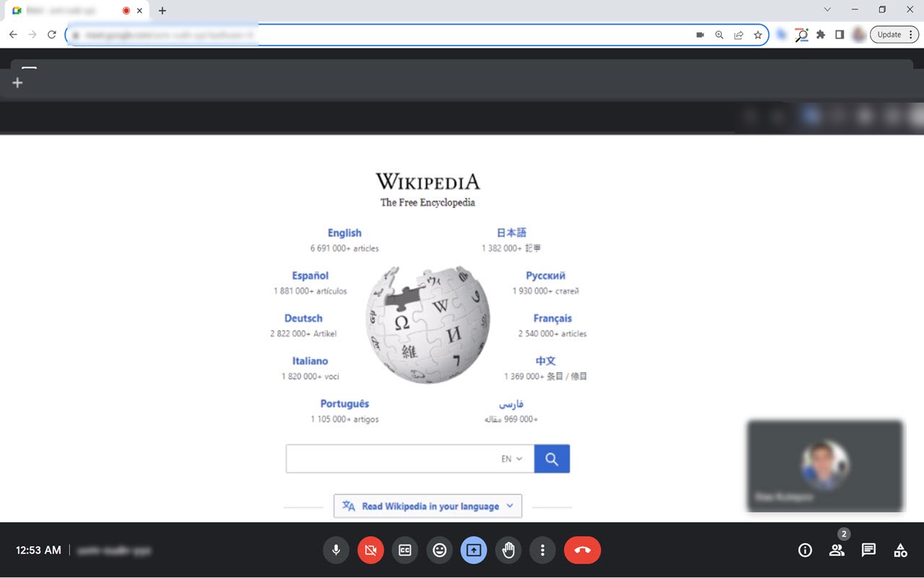Click the participant self-view video tile
The image size is (924, 578).
click(x=825, y=466)
